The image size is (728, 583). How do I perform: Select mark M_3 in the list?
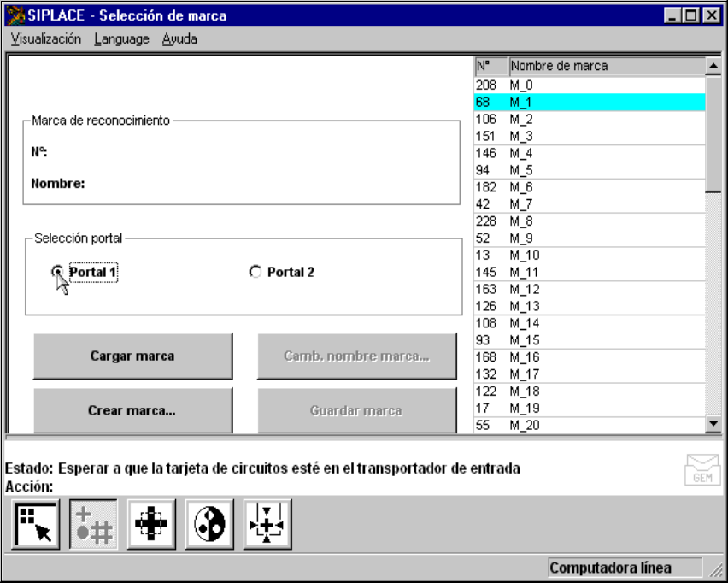pyautogui.click(x=590, y=136)
